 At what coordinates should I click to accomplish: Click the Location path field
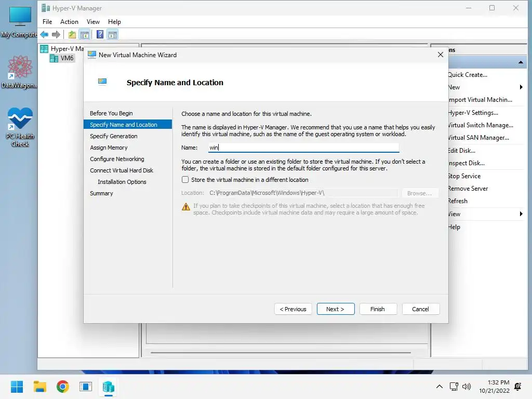tap(303, 193)
